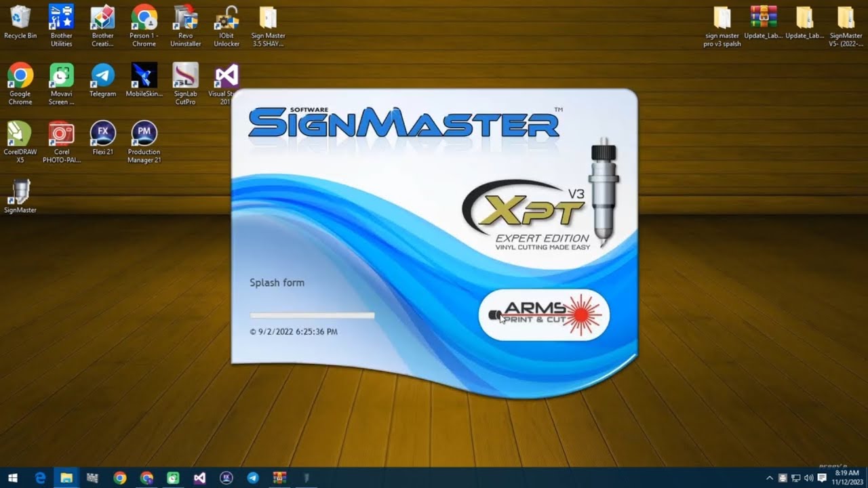
Task: Click the SignMaster title logo on splash
Action: [x=404, y=122]
